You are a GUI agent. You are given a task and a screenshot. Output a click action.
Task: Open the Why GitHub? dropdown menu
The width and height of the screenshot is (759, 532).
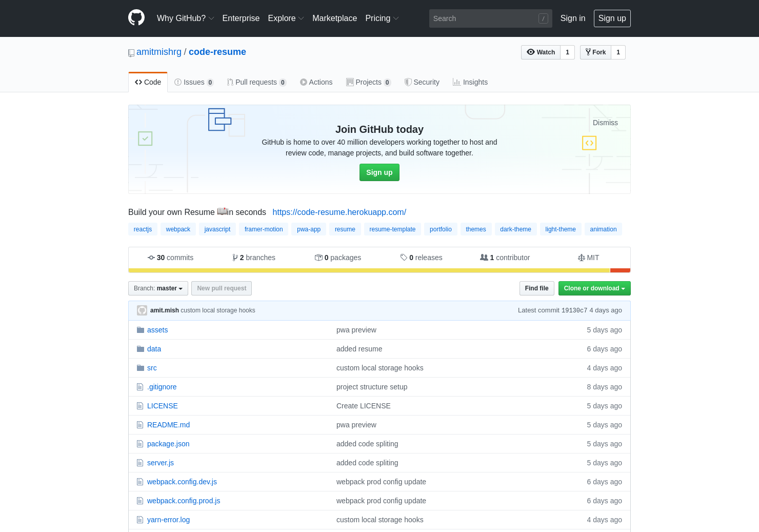pyautogui.click(x=185, y=18)
